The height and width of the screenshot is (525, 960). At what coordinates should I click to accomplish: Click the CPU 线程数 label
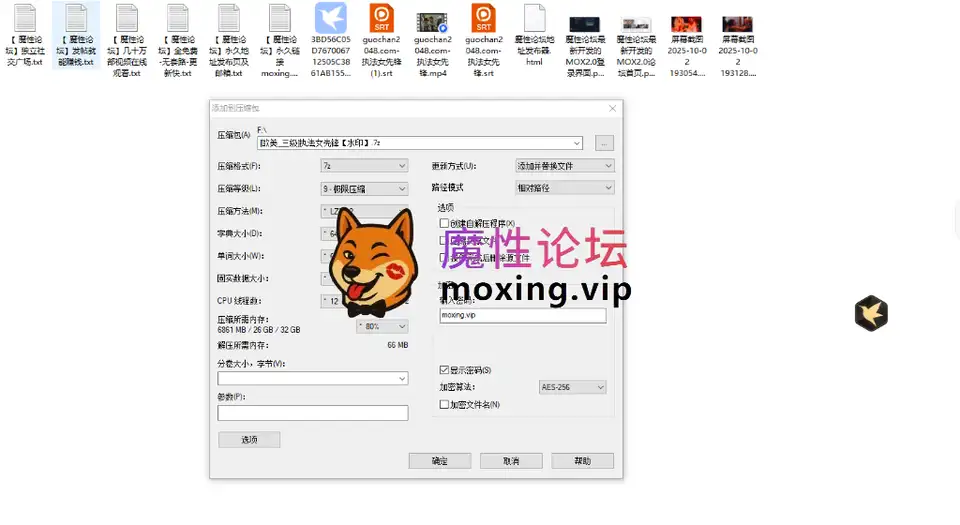click(x=239, y=301)
